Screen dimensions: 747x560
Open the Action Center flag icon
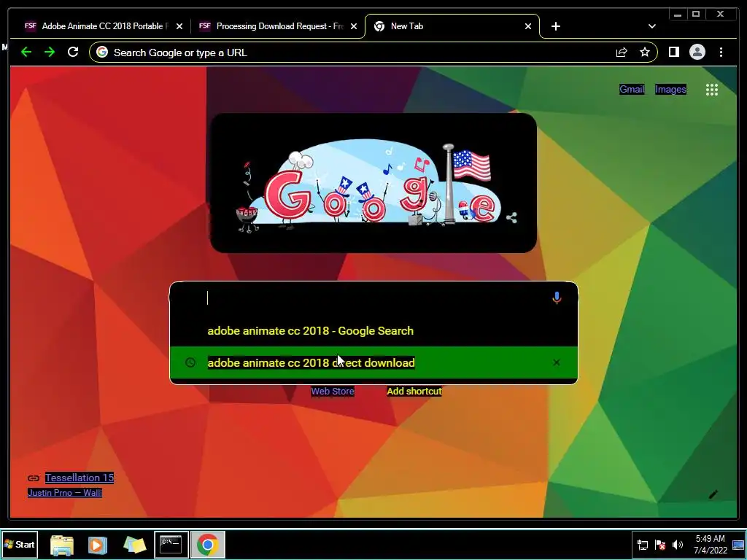pos(659,545)
